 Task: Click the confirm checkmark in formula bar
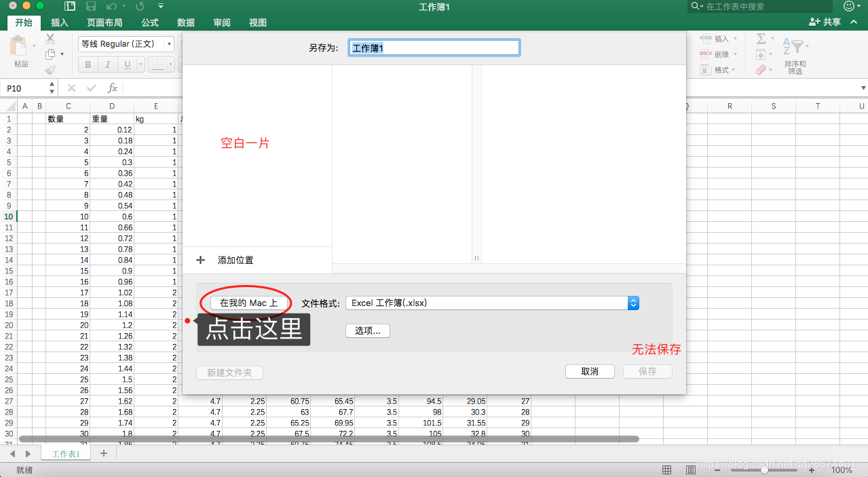click(x=92, y=88)
